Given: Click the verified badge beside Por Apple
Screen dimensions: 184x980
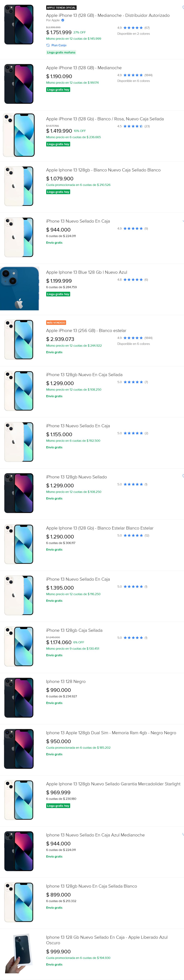Looking at the screenshot, I should click(63, 20).
